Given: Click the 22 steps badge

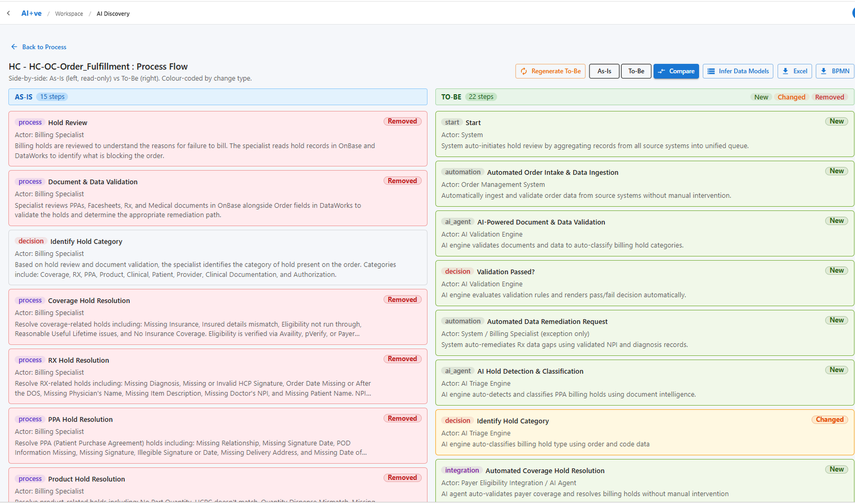Looking at the screenshot, I should (x=481, y=97).
